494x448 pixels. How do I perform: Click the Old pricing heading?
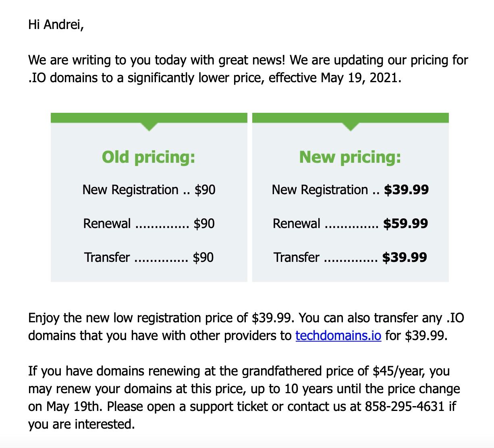point(149,157)
